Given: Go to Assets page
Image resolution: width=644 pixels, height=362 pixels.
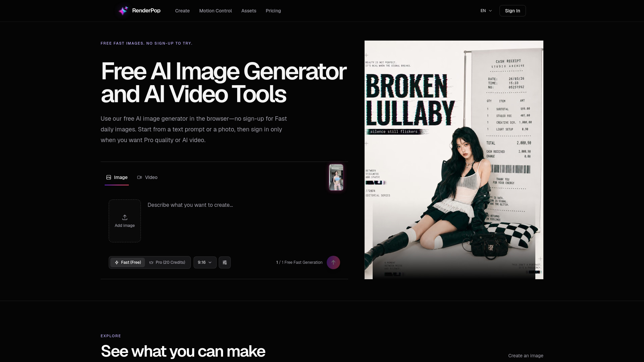Looking at the screenshot, I should pos(249,11).
